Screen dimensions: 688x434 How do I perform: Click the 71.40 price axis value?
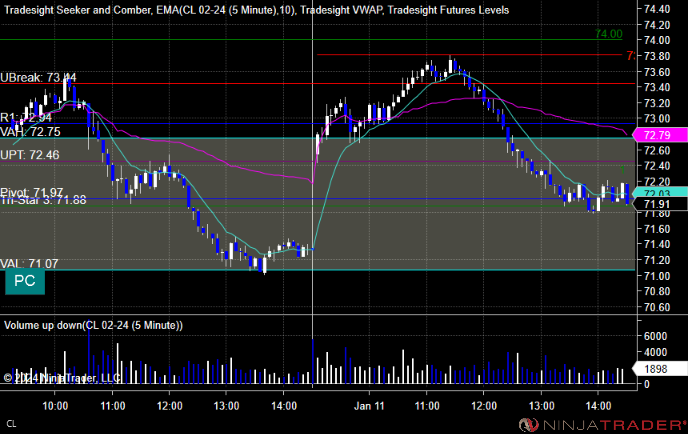coord(657,244)
